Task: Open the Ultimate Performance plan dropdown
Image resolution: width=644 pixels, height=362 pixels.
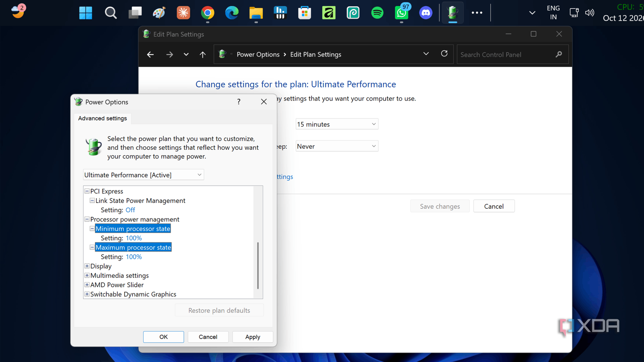Action: tap(144, 175)
